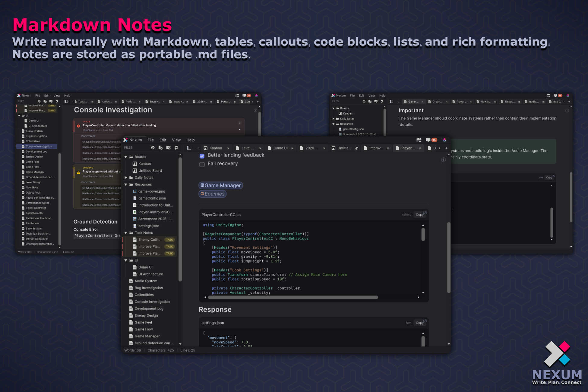The height and width of the screenshot is (392, 588).
Task: Click the new file icon in left window's Files panel
Action: click(x=45, y=101)
